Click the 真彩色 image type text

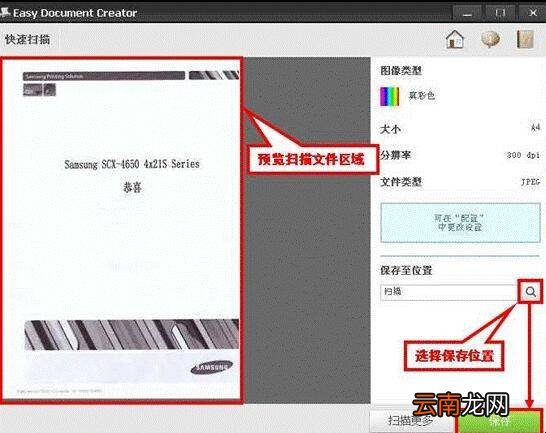point(422,95)
